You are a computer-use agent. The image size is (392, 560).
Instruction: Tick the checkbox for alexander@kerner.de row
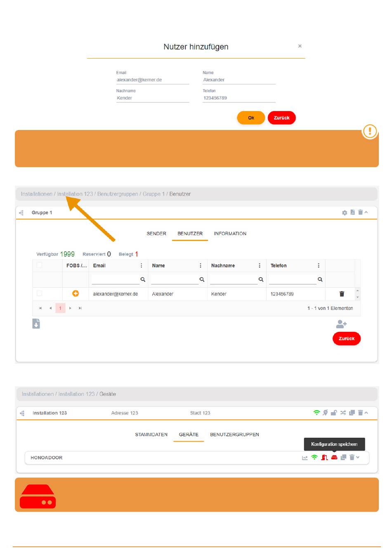(40, 293)
